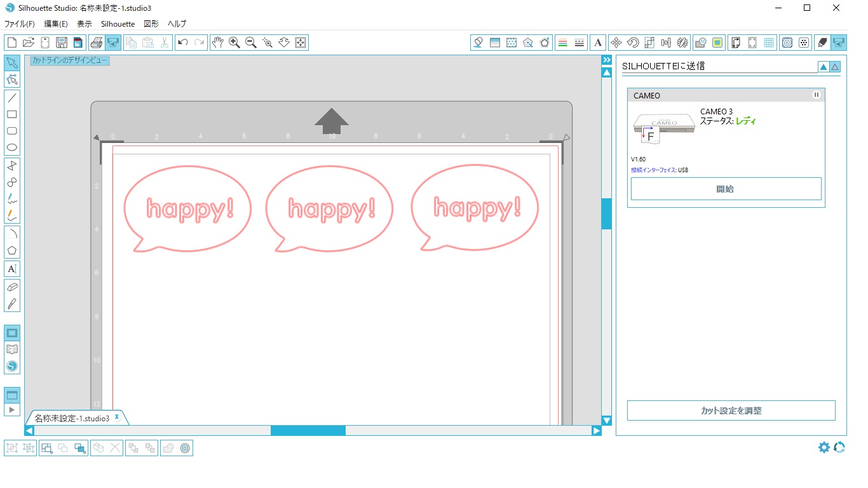Toggle Send to Silhouette toolbar button
This screenshot has width=868, height=488.
tap(839, 43)
